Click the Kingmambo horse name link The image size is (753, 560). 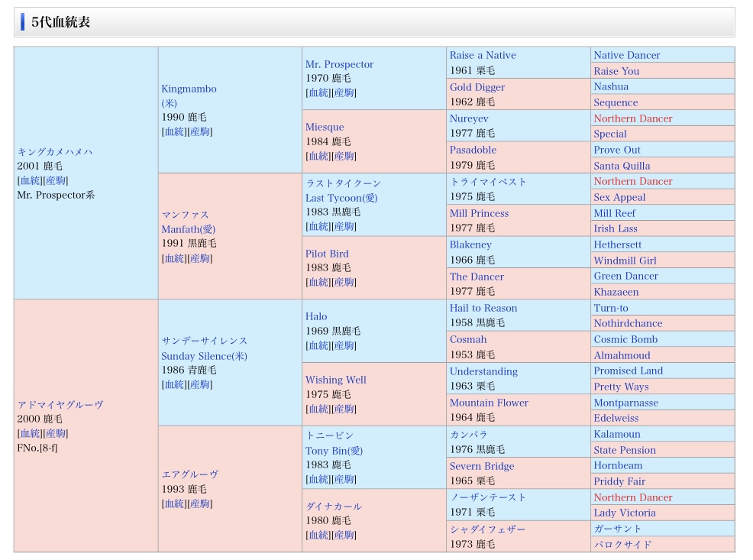coord(189,89)
